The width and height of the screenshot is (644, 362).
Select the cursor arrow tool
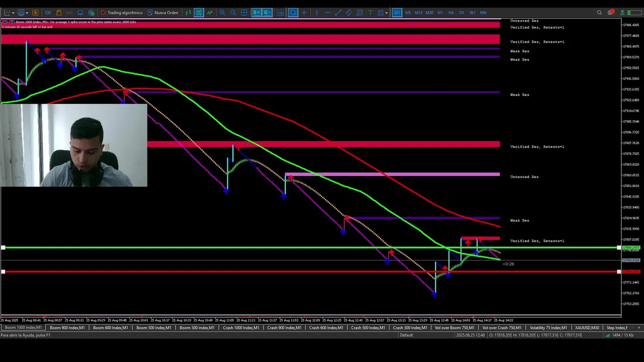[293, 13]
